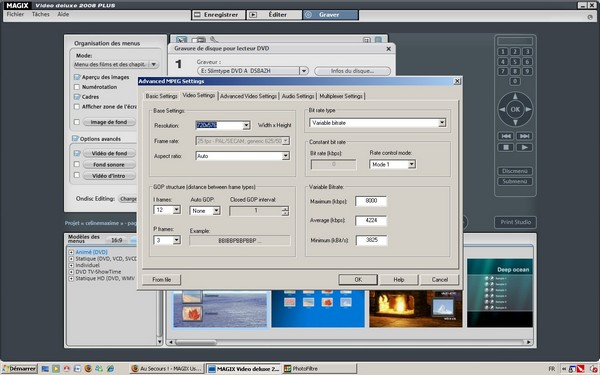Toggle the Vidéo de fond checkbox

[x=77, y=153]
